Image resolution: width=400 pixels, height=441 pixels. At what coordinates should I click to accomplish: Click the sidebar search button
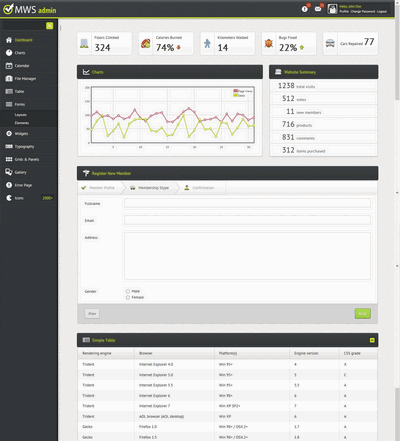pyautogui.click(x=49, y=26)
